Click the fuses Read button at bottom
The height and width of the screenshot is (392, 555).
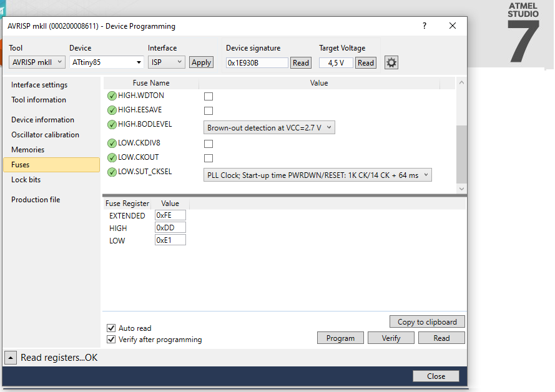442,338
